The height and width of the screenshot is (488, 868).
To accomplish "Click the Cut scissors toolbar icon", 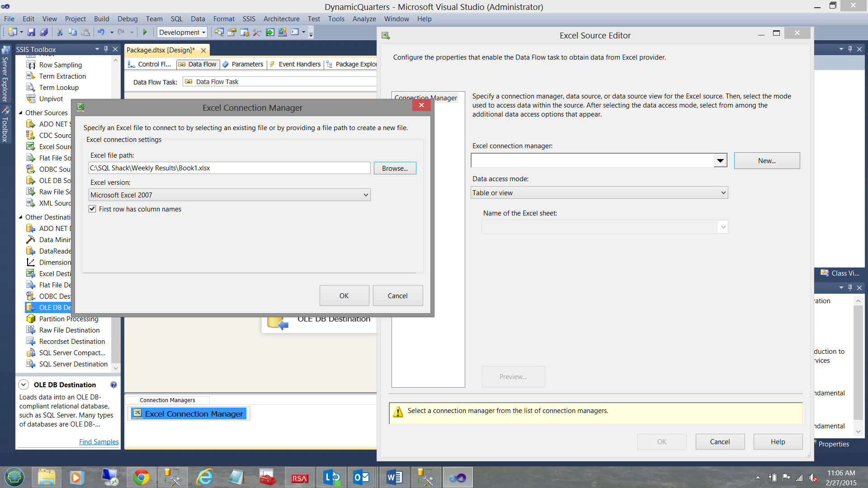I will click(60, 32).
